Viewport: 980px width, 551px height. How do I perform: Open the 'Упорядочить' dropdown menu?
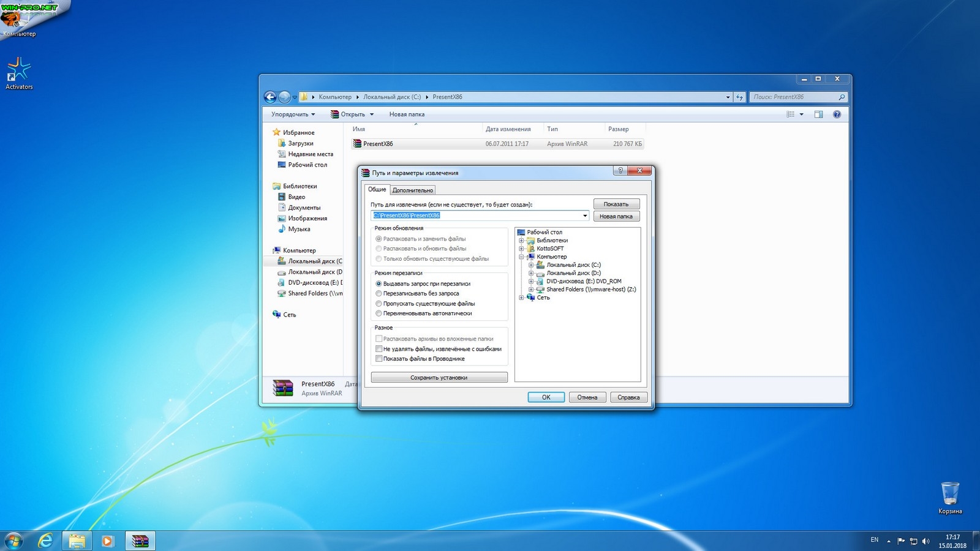[x=293, y=114]
